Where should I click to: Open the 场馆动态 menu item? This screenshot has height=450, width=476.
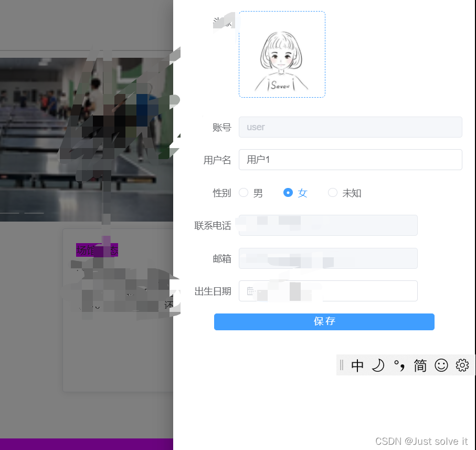(97, 250)
